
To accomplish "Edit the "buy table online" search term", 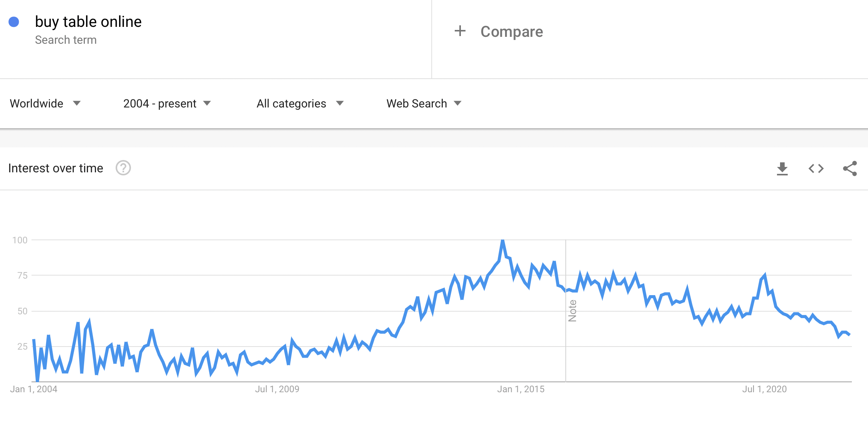I will tap(88, 22).
